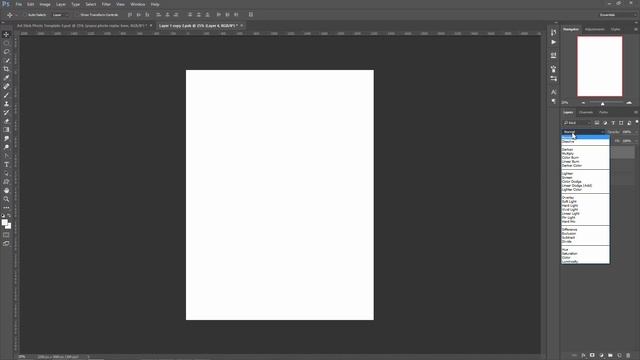Toggle filter for smart objects
640x360 pixels.
coord(629,123)
